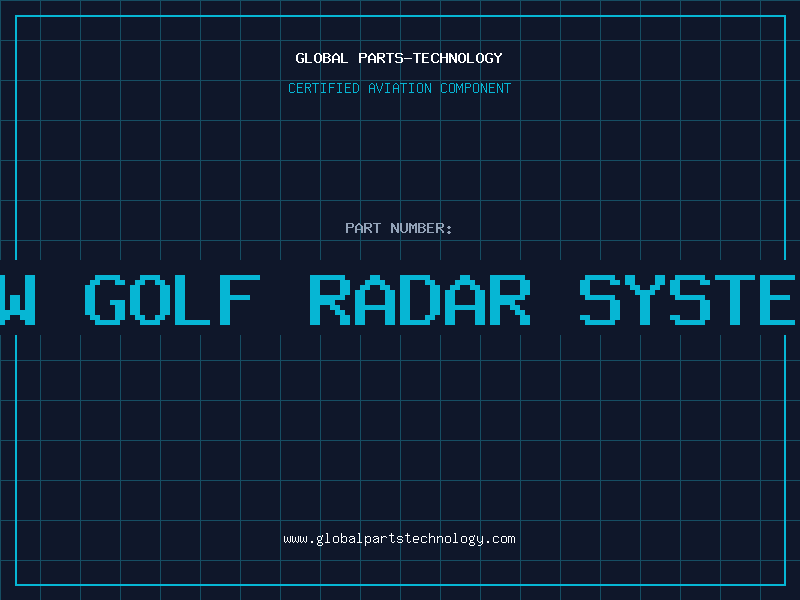
Task: Click the GLOBAL PARTS-TECHNOLOGY heading
Action: (399, 58)
